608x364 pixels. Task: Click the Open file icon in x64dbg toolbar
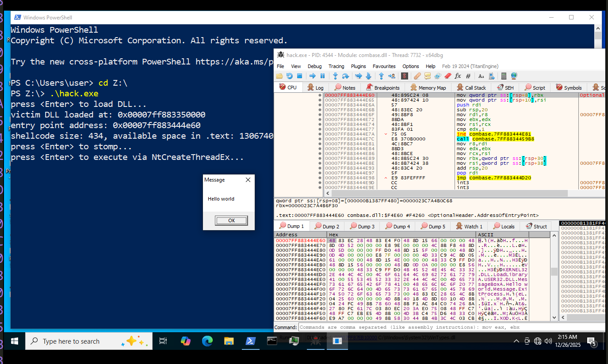coord(279,76)
